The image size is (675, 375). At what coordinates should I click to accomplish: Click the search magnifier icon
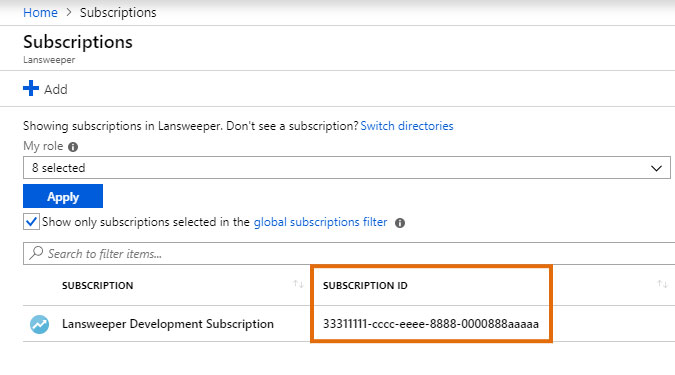pyautogui.click(x=36, y=253)
